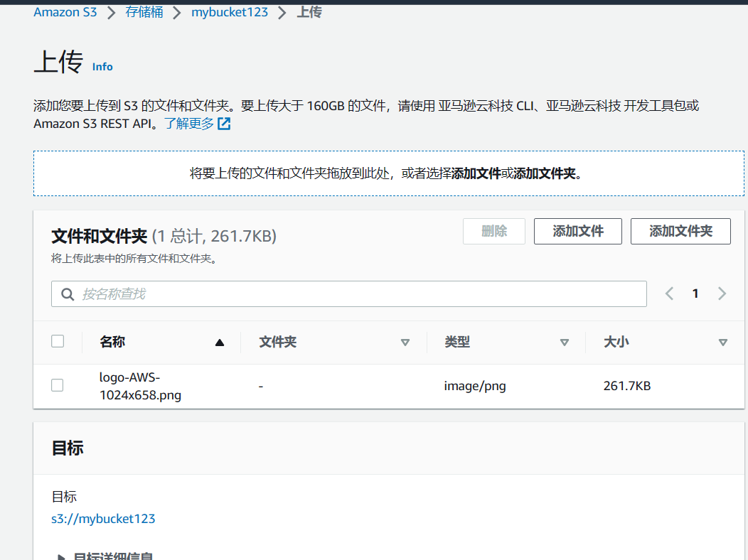Open the 了解更多 link
The height and width of the screenshot is (560, 748).
[189, 124]
